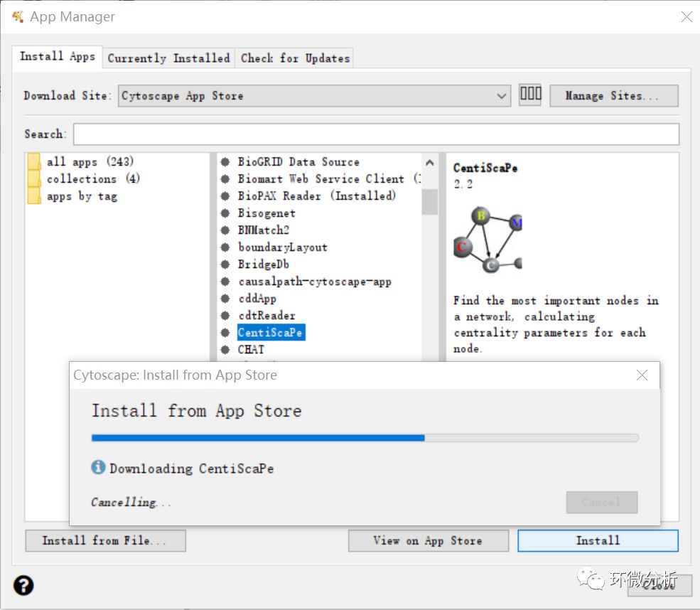Click the Install button

coord(598,540)
